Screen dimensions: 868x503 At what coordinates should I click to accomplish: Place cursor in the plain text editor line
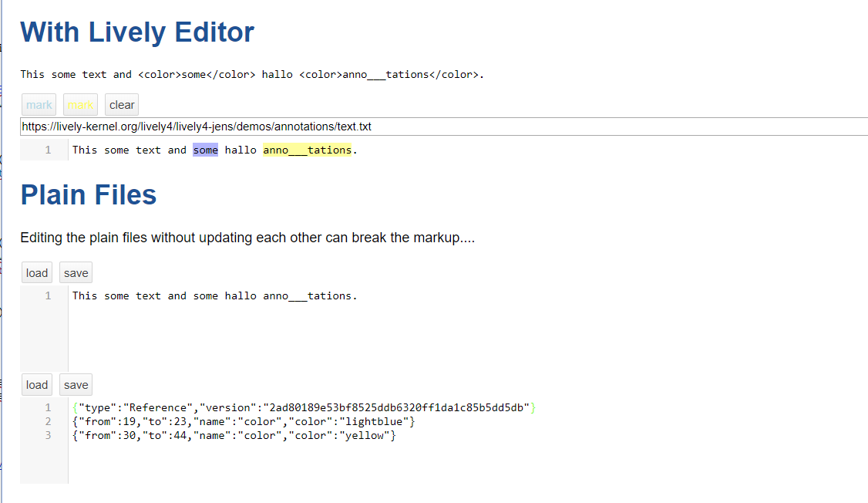214,295
